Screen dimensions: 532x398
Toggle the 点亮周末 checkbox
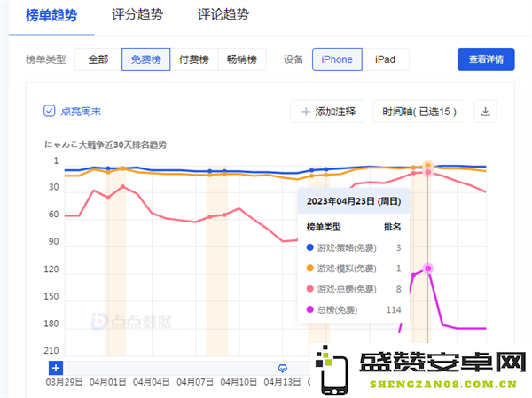(x=49, y=111)
